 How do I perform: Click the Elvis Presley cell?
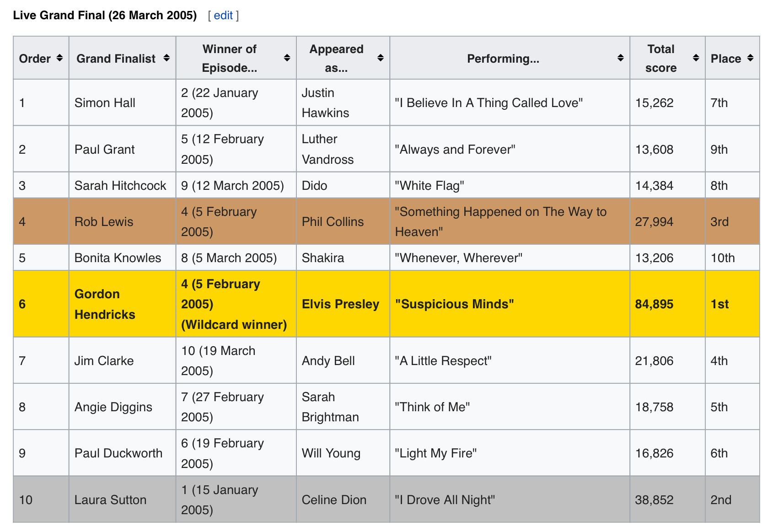tap(343, 304)
